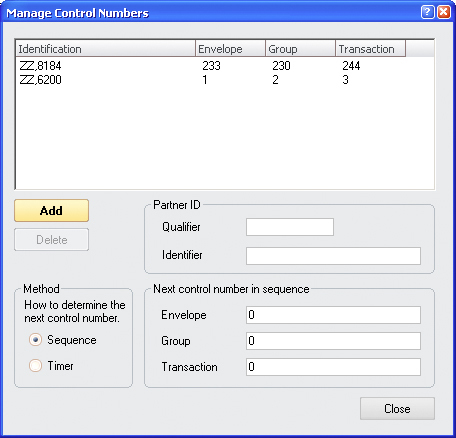Click the Envelope control number field
The image size is (456, 438).
333,315
